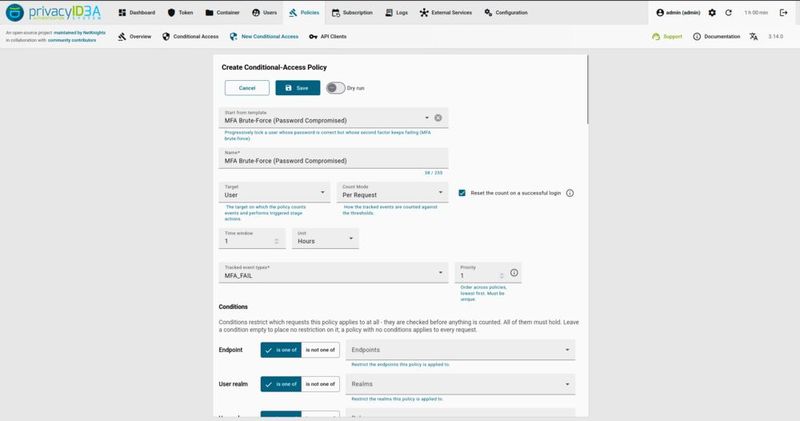The height and width of the screenshot is (421, 800).
Task: Toggle the Dry run switch
Action: [x=336, y=88]
